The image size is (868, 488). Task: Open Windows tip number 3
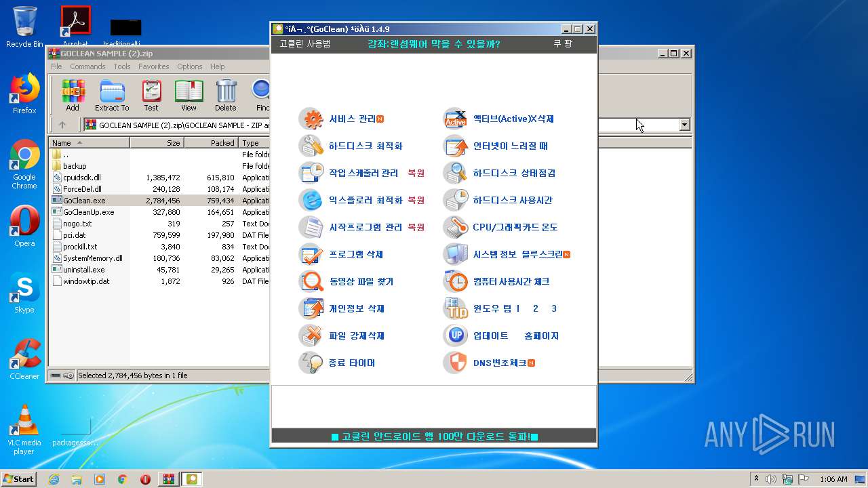(554, 308)
